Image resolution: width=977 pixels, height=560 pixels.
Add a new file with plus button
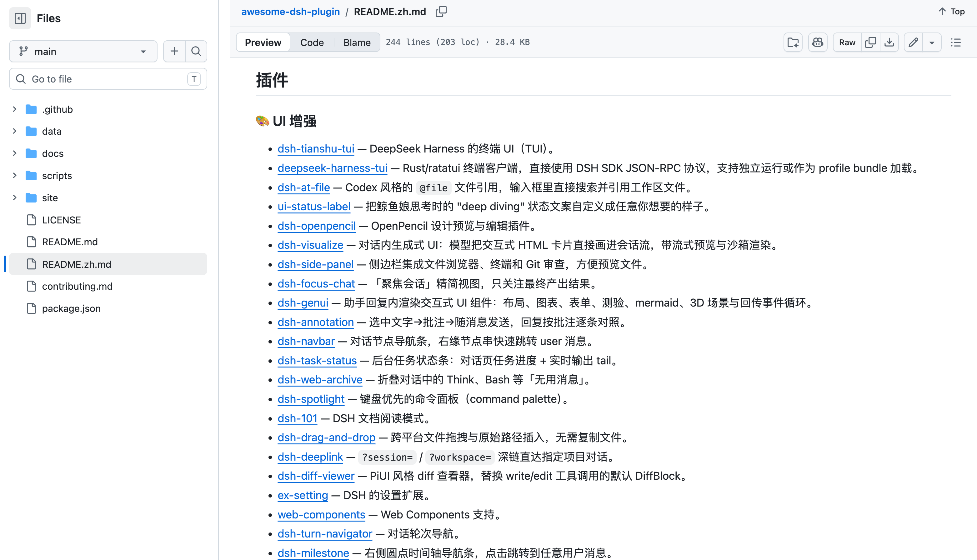[x=174, y=51]
